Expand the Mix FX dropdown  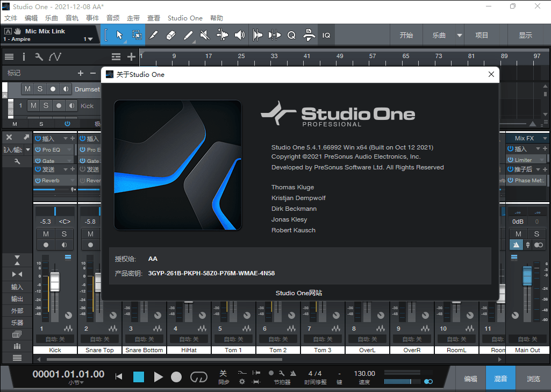(x=545, y=138)
